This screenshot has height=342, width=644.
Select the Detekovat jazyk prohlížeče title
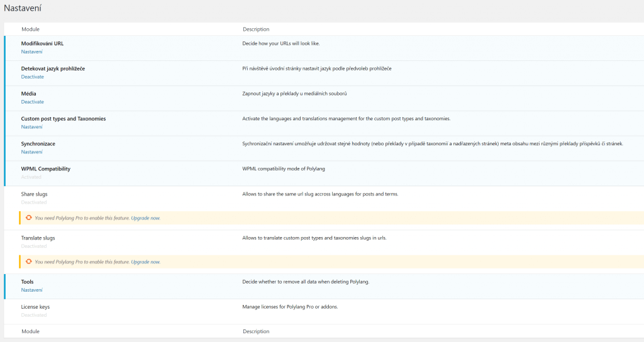click(x=53, y=69)
